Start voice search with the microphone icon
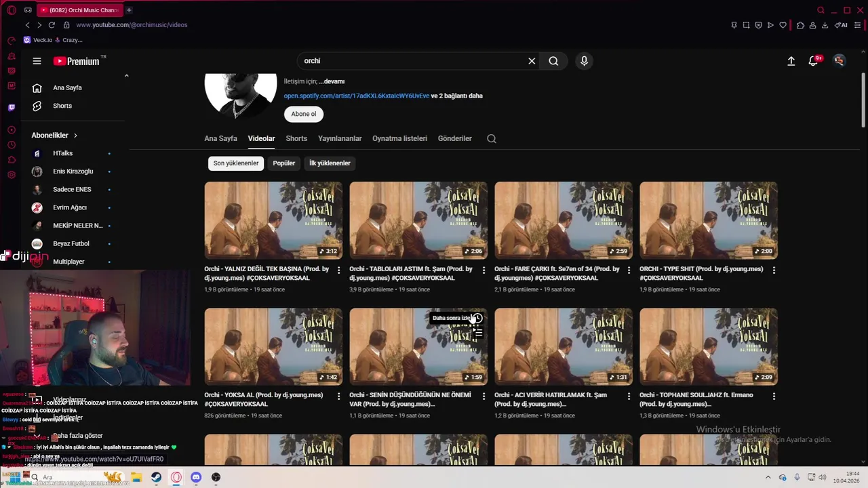 (584, 61)
